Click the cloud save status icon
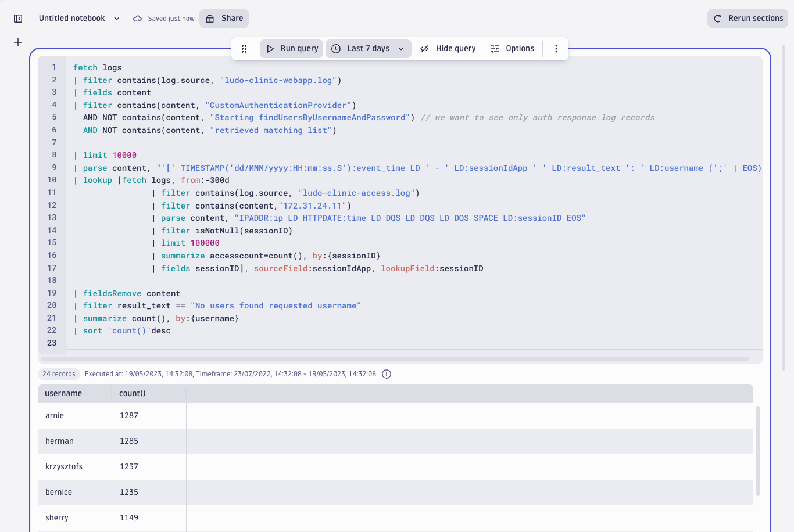This screenshot has width=794, height=532. pos(138,18)
